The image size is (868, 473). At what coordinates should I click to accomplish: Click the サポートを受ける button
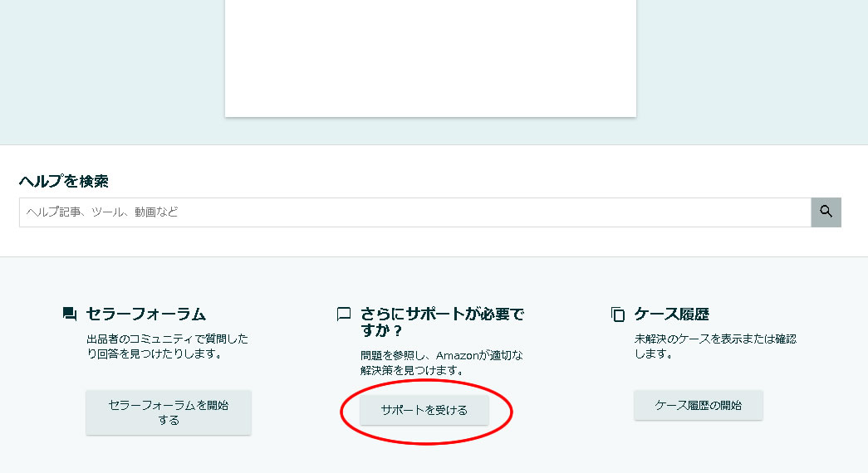point(424,410)
